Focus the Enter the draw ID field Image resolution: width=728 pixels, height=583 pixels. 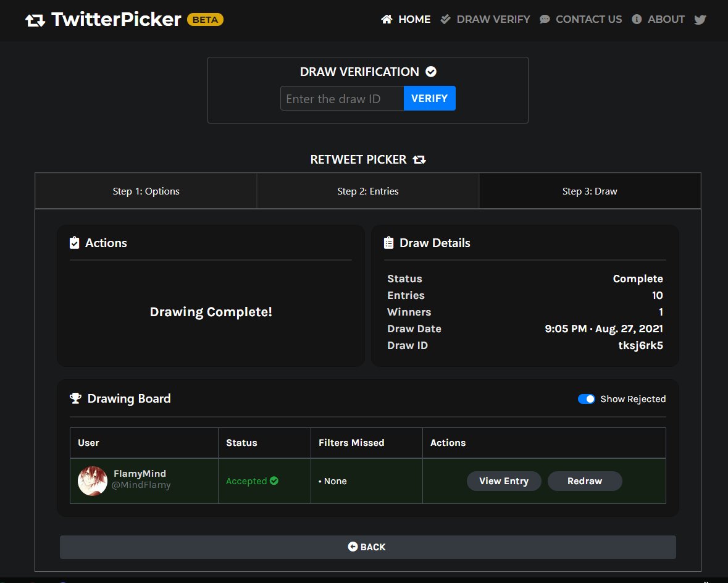(x=342, y=98)
